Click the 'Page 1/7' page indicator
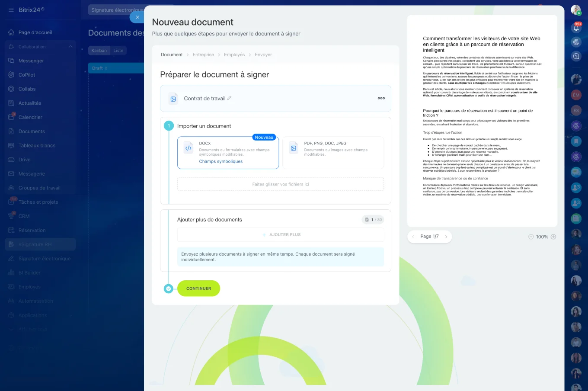The image size is (588, 391). 429,237
